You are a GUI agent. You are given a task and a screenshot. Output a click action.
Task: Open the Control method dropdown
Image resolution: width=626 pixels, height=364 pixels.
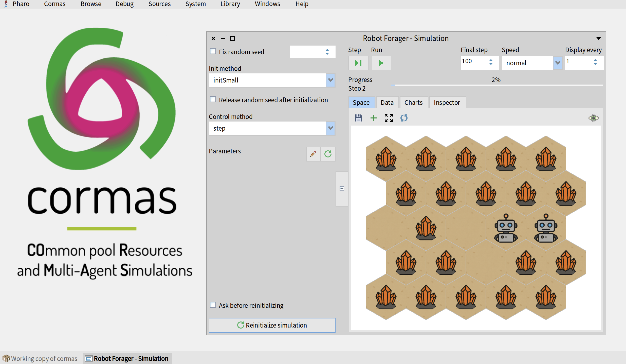pos(330,128)
